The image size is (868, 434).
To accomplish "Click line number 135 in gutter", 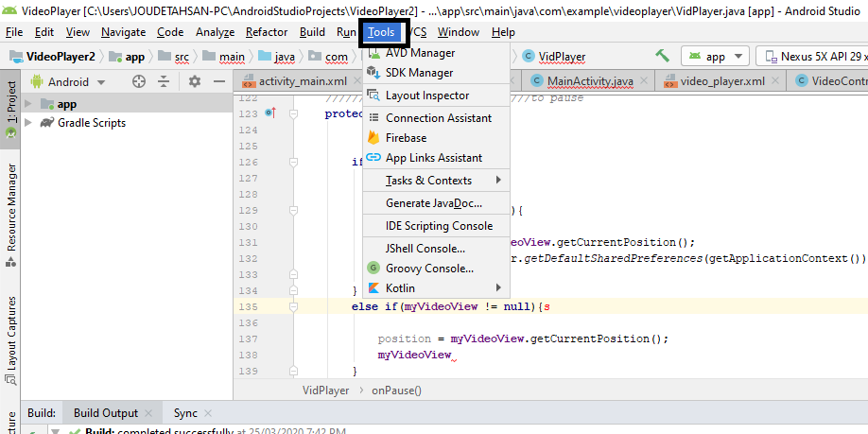I will pyautogui.click(x=249, y=306).
